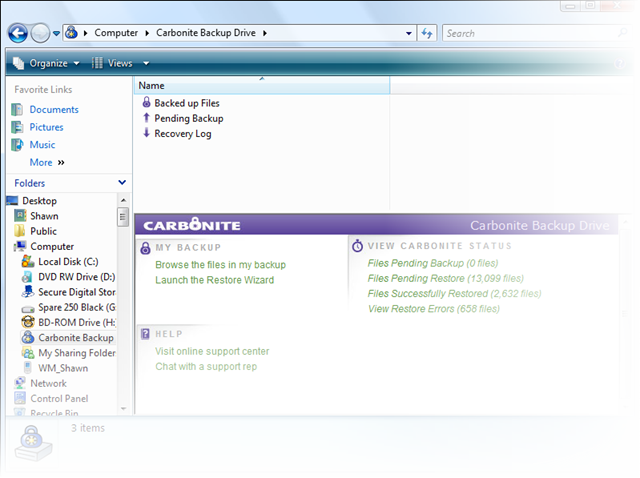Select Carbonite Backup Drive breadcrumb segment
Viewport: 640px width, 478px height.
click(206, 33)
